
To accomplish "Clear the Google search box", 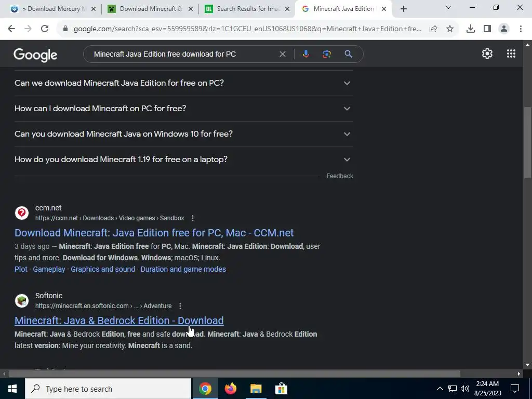I will coord(282,54).
